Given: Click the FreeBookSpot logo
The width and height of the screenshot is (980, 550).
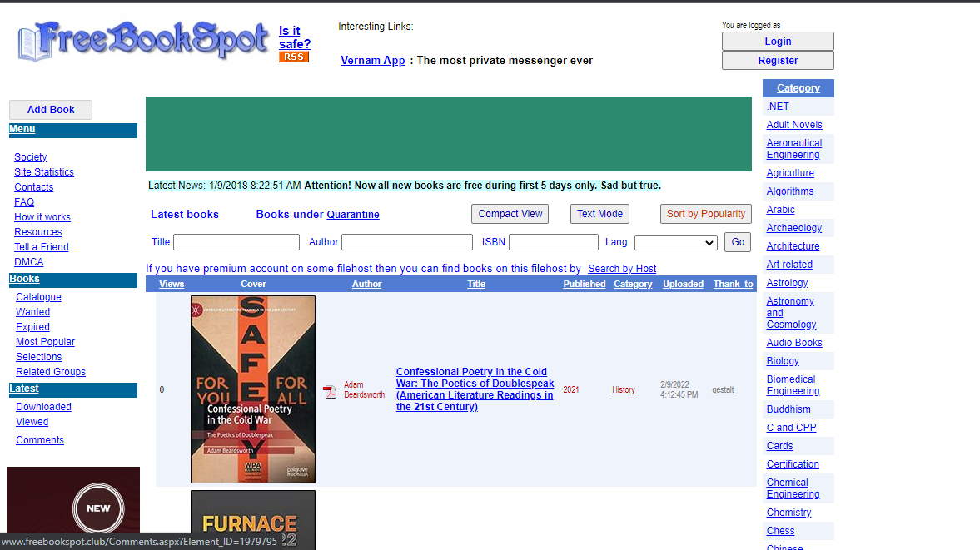Looking at the screenshot, I should tap(144, 41).
